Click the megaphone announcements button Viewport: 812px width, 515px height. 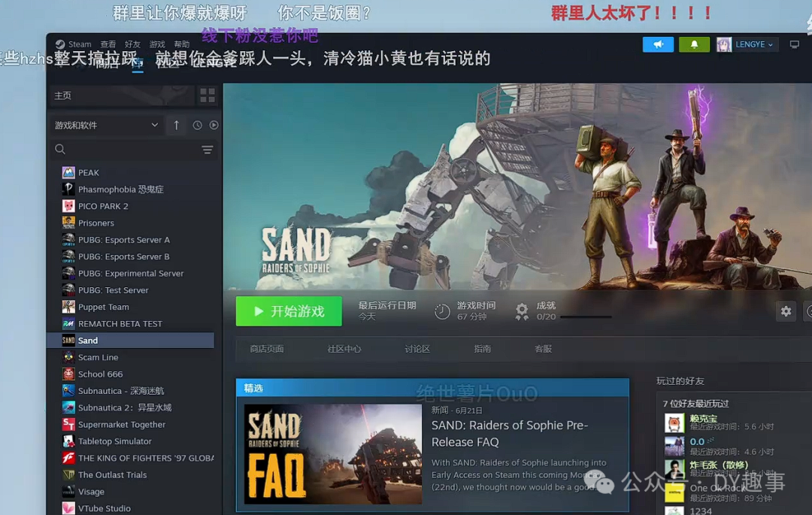pyautogui.click(x=658, y=44)
